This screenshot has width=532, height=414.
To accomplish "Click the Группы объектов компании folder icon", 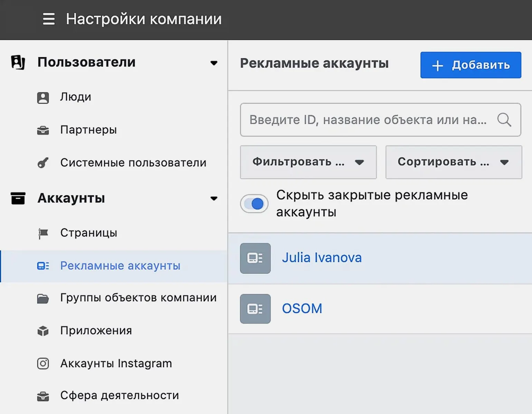I will pos(43,298).
